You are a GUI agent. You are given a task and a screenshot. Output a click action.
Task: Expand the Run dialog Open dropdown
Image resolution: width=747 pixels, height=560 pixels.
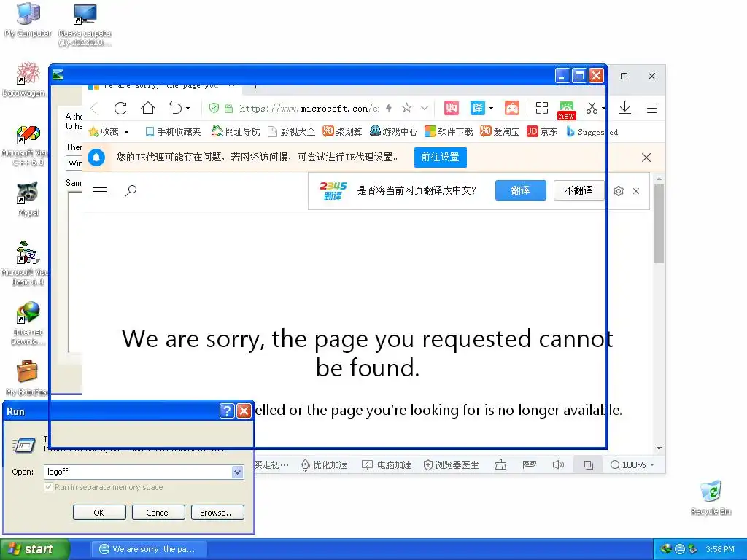[x=237, y=472]
